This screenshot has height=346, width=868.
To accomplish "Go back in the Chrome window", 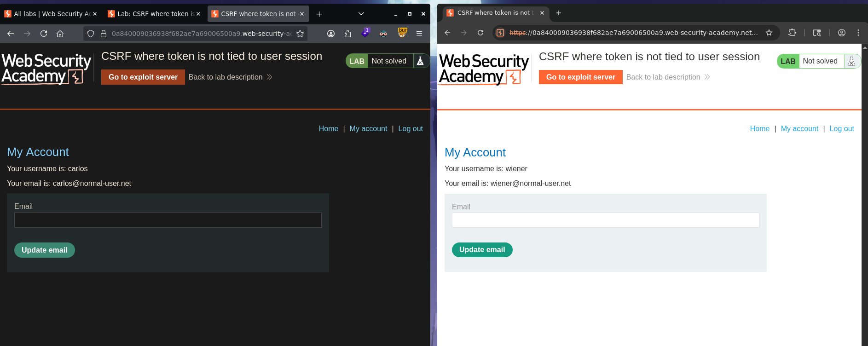I will [x=447, y=33].
